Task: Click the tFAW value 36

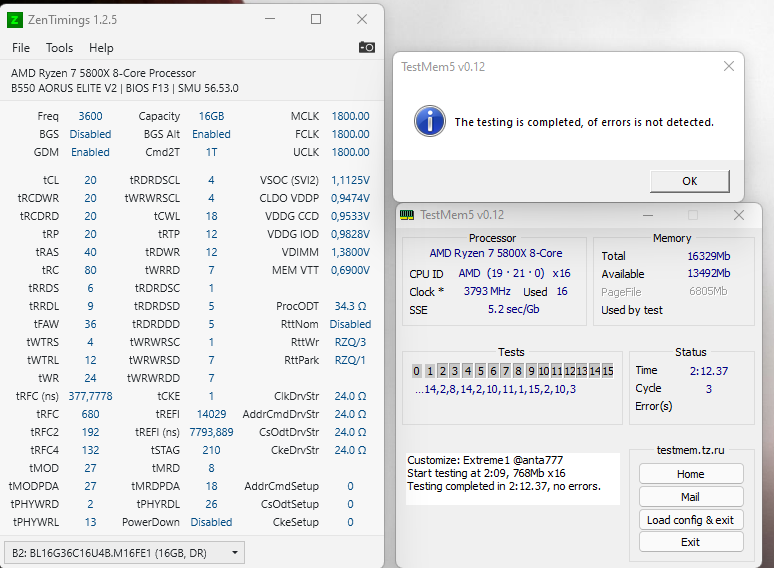Action: click(x=90, y=324)
